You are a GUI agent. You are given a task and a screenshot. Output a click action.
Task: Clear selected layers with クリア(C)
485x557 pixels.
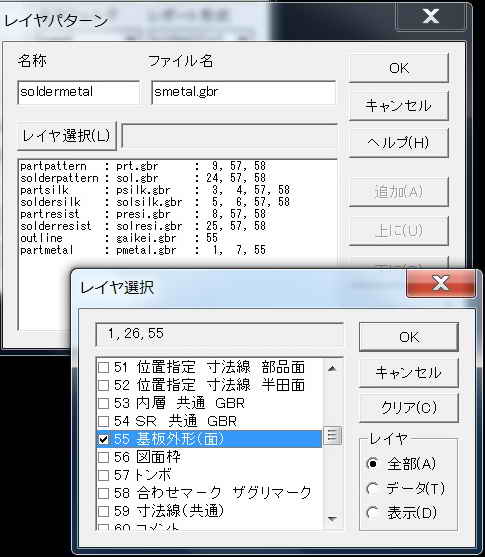tap(409, 407)
